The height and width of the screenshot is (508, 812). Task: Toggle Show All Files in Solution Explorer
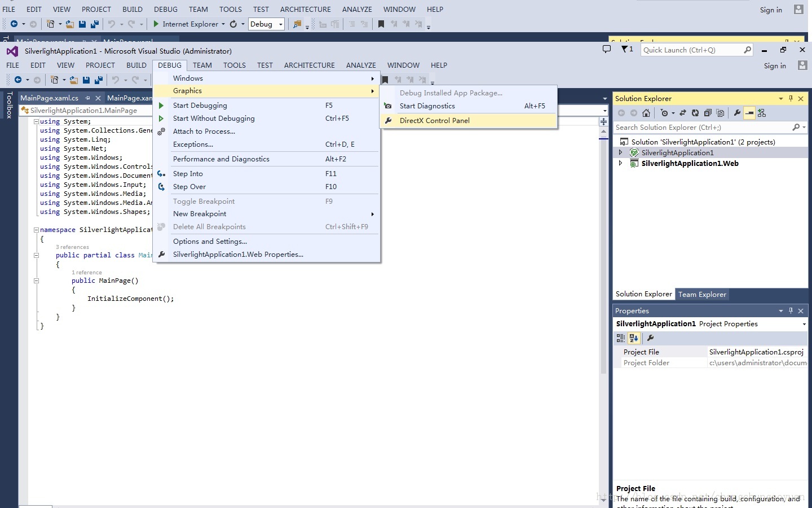pos(720,113)
